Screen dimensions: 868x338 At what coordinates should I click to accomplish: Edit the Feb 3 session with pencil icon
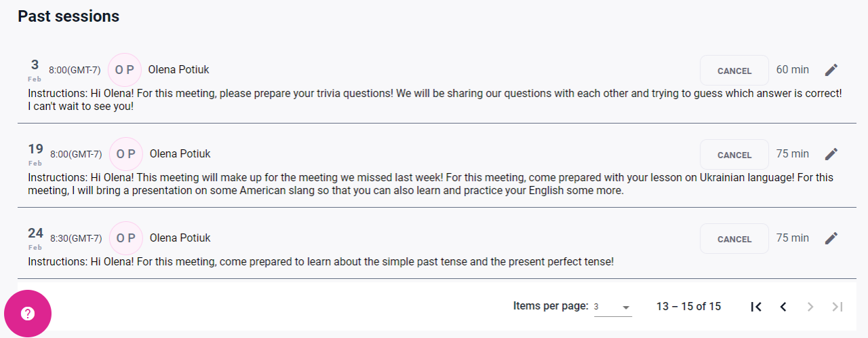pos(831,70)
